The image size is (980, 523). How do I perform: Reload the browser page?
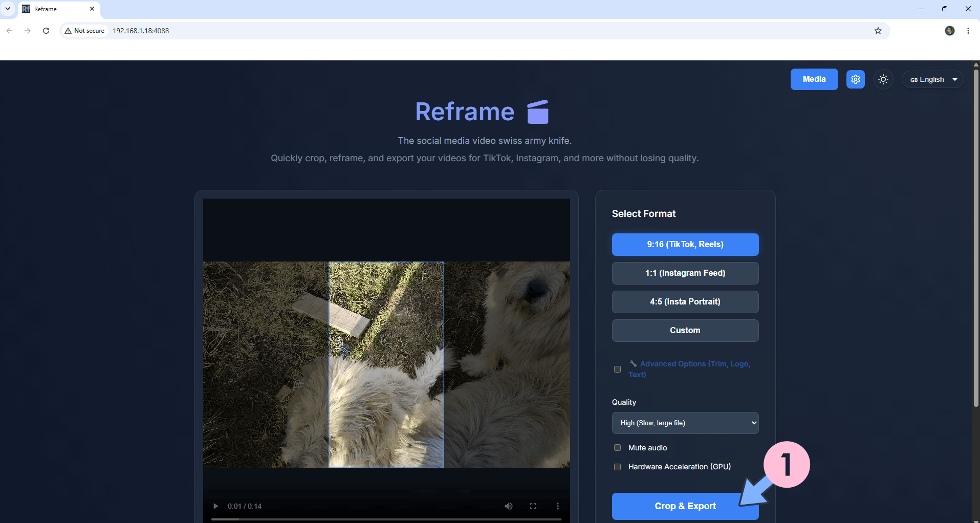click(46, 31)
